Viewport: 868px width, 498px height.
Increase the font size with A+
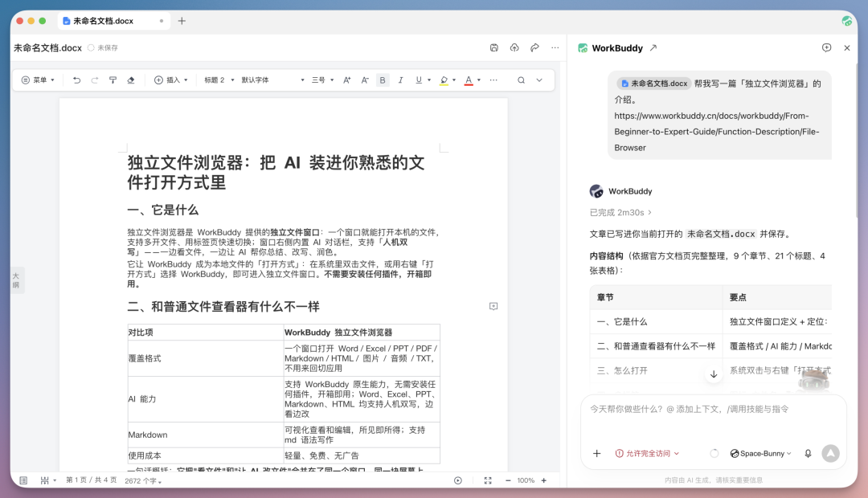346,80
